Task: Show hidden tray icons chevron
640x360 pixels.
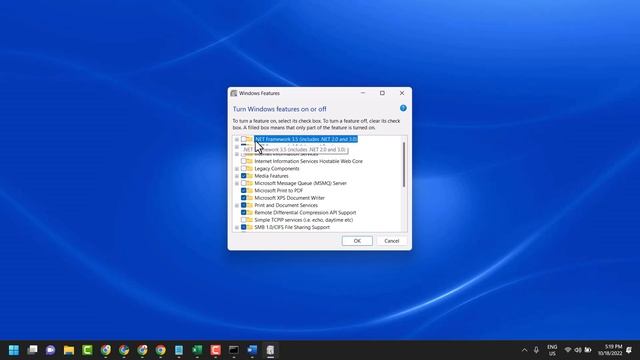Action: click(x=524, y=350)
